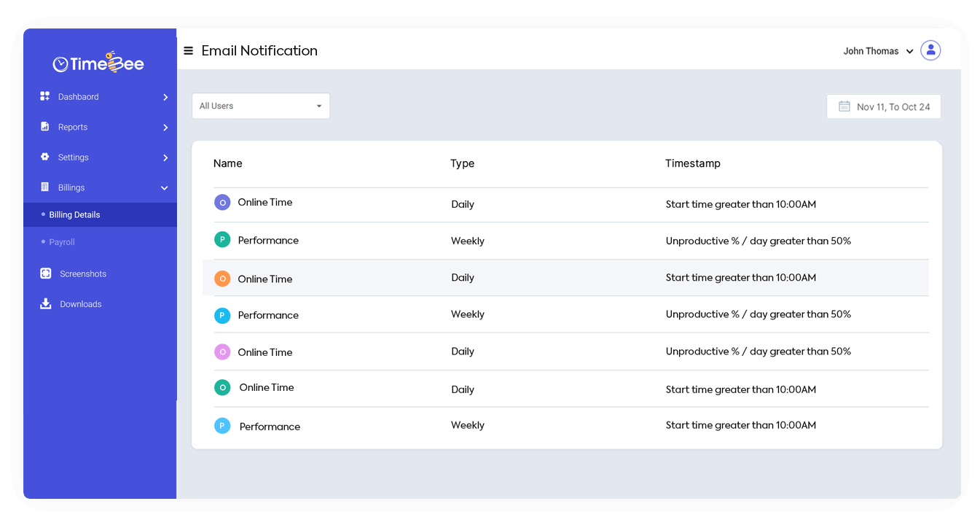Sort the table by the Name header
Screen dimensions: 980x528
227,163
